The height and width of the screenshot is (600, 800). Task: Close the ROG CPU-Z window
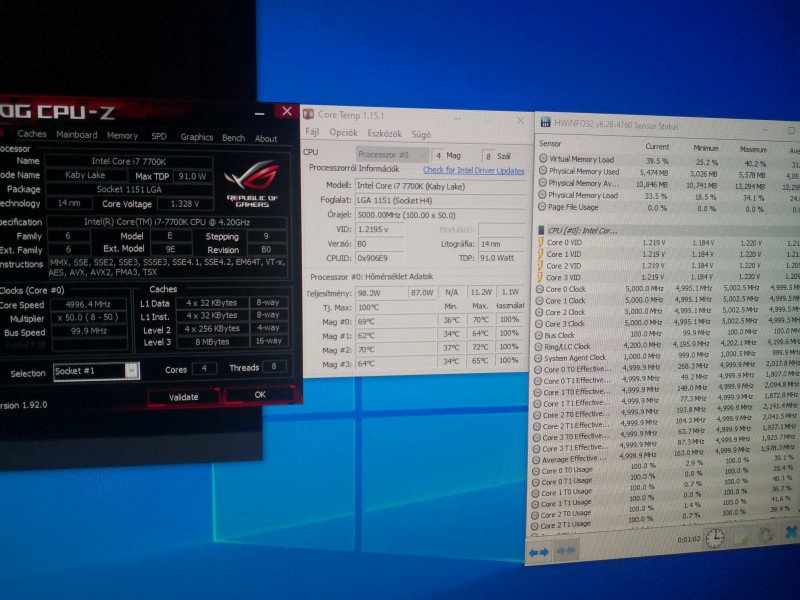coord(287,111)
